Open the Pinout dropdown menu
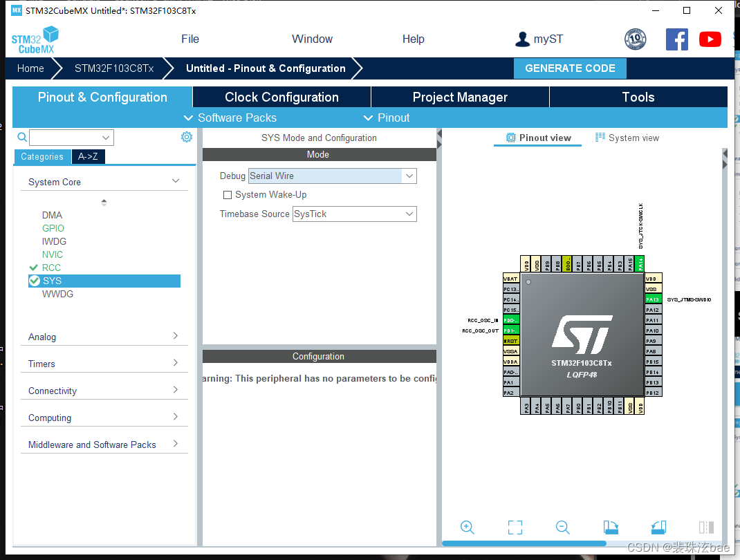The image size is (740, 560). click(x=387, y=118)
